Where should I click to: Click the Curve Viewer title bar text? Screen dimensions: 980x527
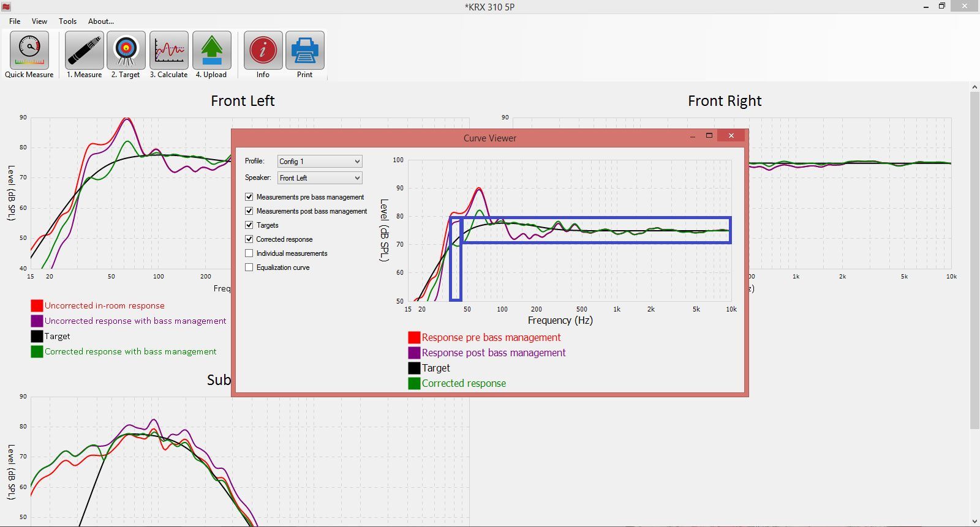(490, 138)
